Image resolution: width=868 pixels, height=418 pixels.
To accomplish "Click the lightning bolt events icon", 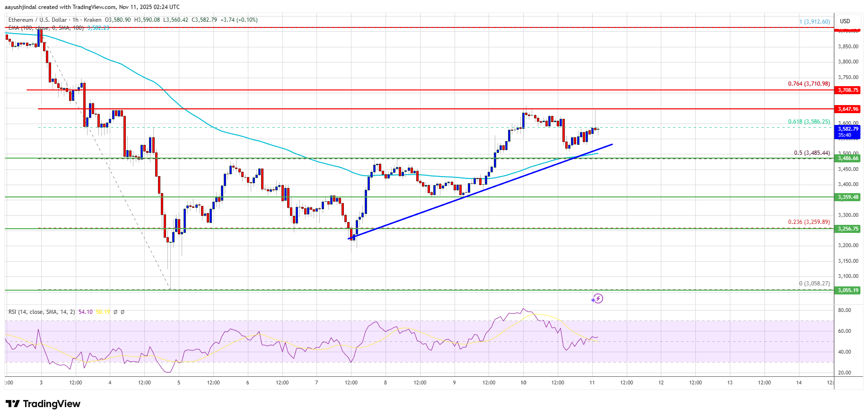I will (x=597, y=298).
